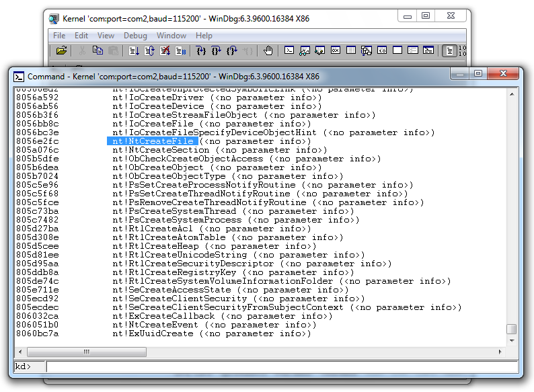Click the Command window title bar icon
534x392 pixels.
[19, 77]
